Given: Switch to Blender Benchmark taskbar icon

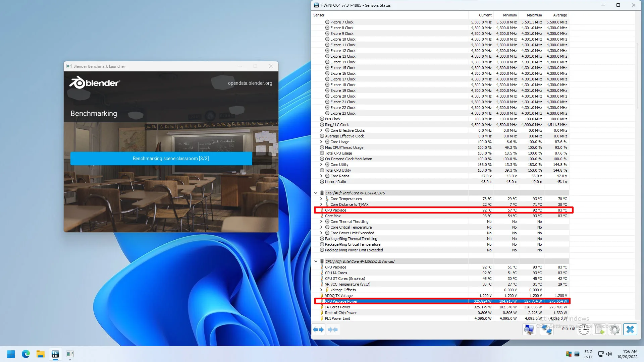Looking at the screenshot, I should point(70,354).
